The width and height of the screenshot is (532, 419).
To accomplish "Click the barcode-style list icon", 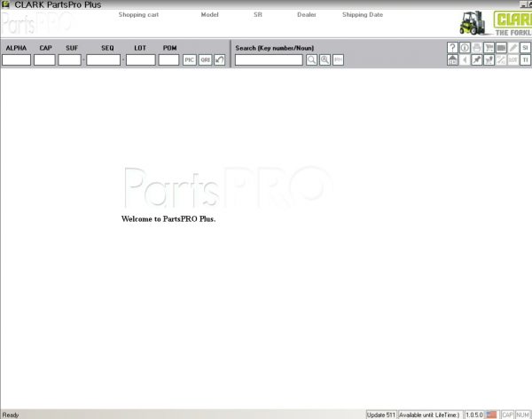I will point(501,48).
